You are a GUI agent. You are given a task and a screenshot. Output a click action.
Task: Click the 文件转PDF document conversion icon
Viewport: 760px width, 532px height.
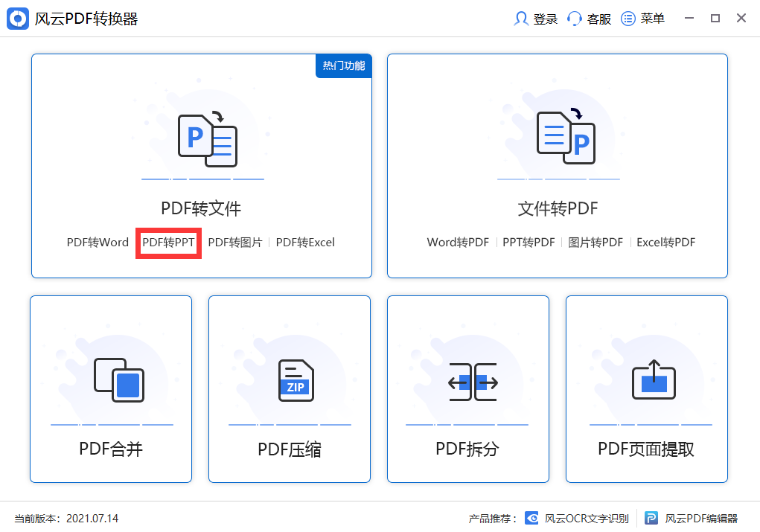[566, 136]
